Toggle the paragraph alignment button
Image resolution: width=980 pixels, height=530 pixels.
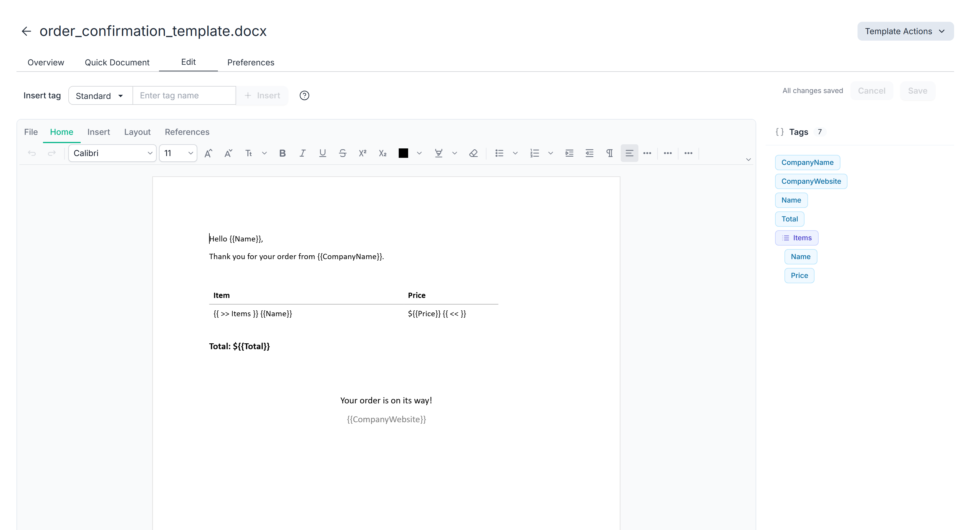(629, 153)
